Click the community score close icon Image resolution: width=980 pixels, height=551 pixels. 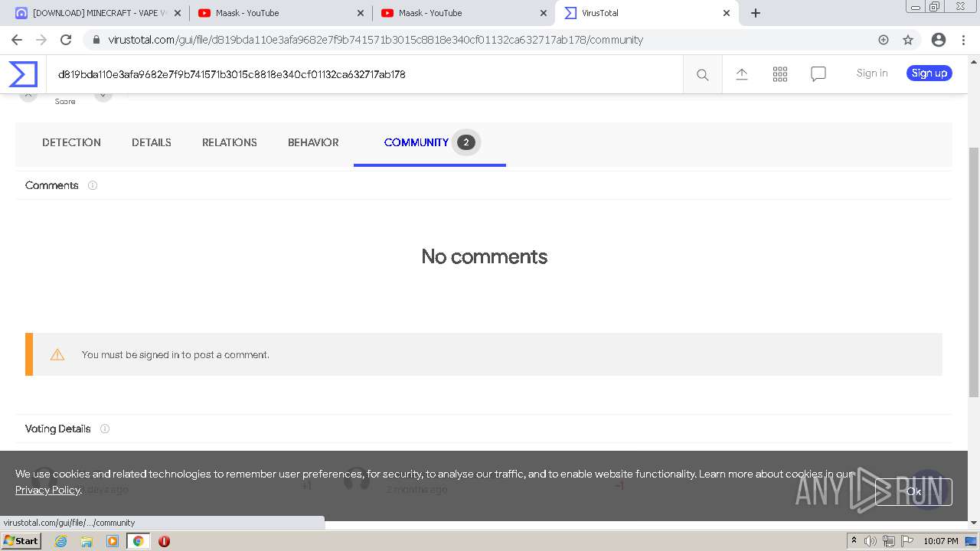tap(28, 95)
